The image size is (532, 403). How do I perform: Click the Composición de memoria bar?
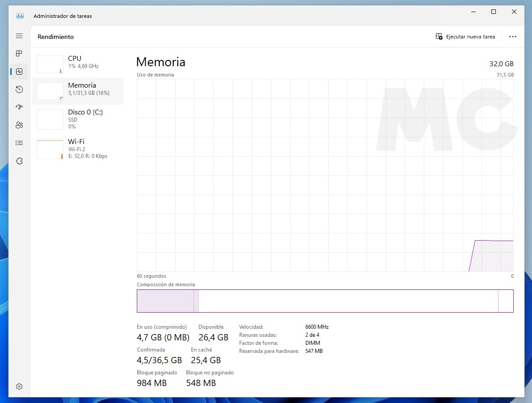325,301
